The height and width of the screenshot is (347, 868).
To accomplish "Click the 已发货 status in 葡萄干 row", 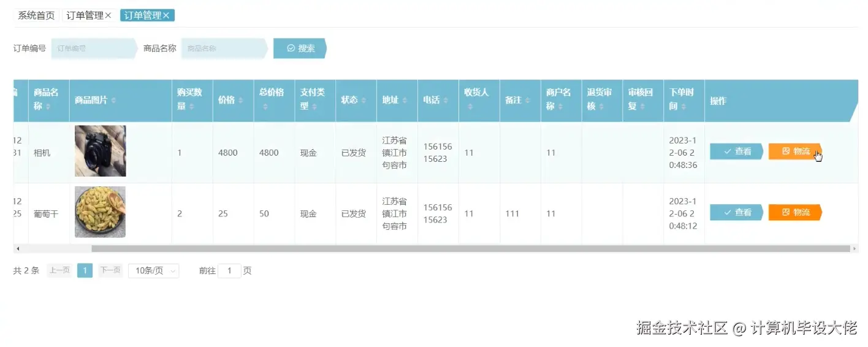I will point(354,214).
